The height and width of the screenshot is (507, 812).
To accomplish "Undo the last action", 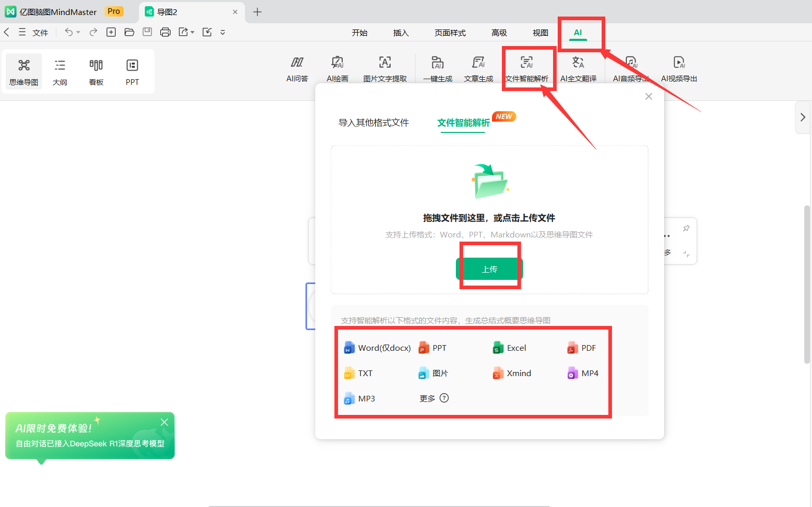I will pyautogui.click(x=69, y=32).
